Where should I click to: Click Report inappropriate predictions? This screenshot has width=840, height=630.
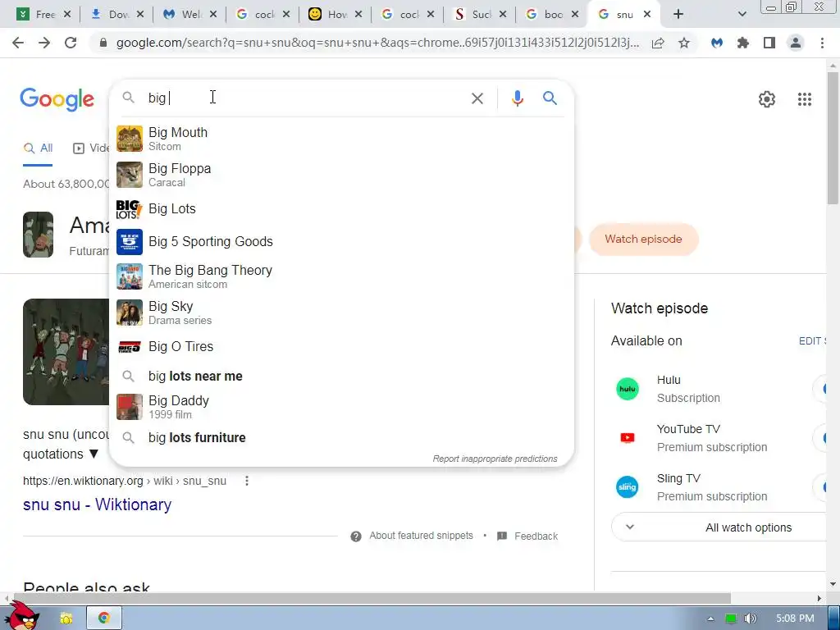tap(495, 459)
